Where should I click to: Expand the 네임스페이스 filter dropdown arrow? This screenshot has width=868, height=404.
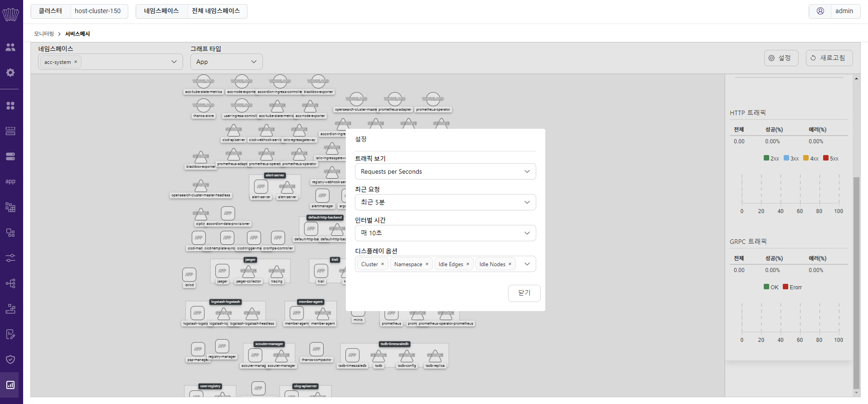174,62
